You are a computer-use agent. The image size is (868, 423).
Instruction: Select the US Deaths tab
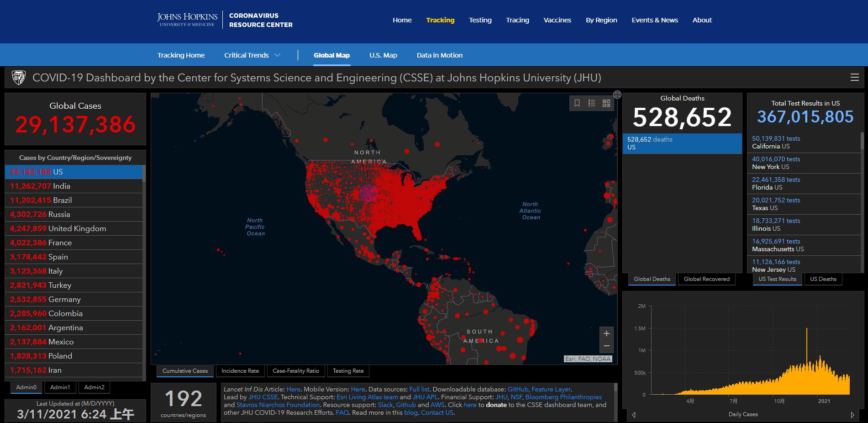[823, 279]
